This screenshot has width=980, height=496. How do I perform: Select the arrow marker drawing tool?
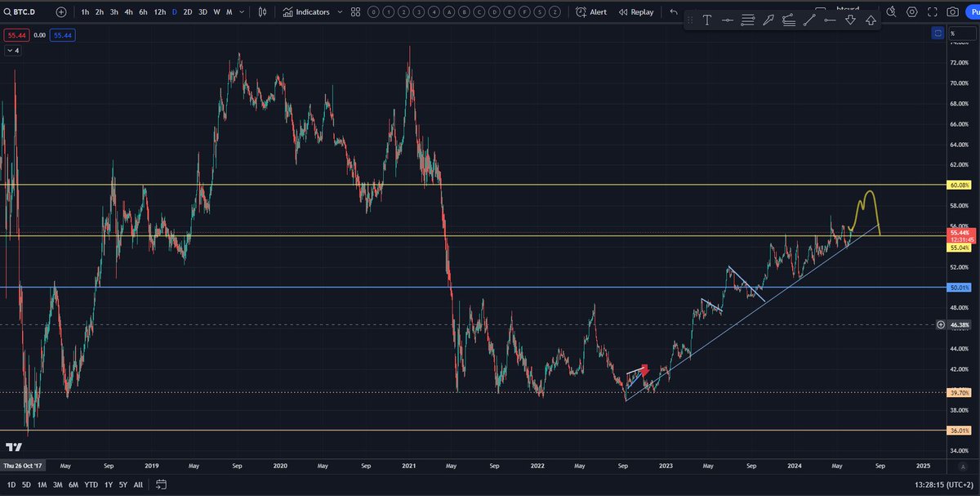point(768,20)
